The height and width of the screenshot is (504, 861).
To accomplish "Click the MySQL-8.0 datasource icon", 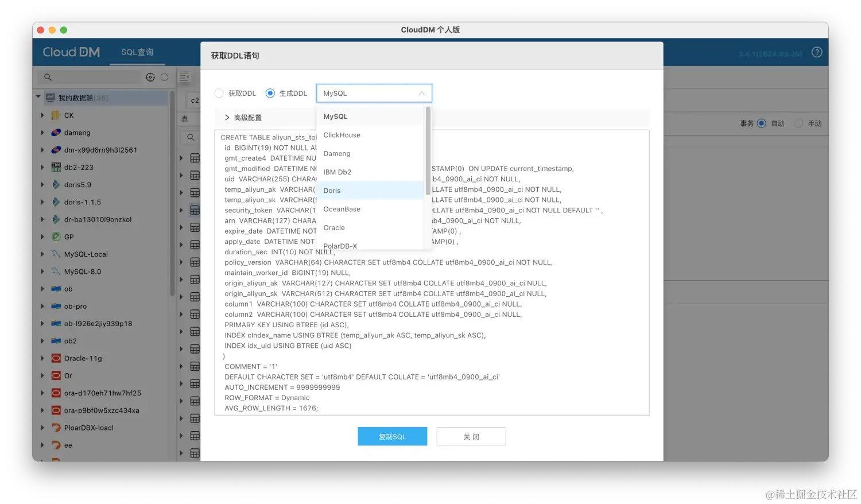I will tap(56, 272).
